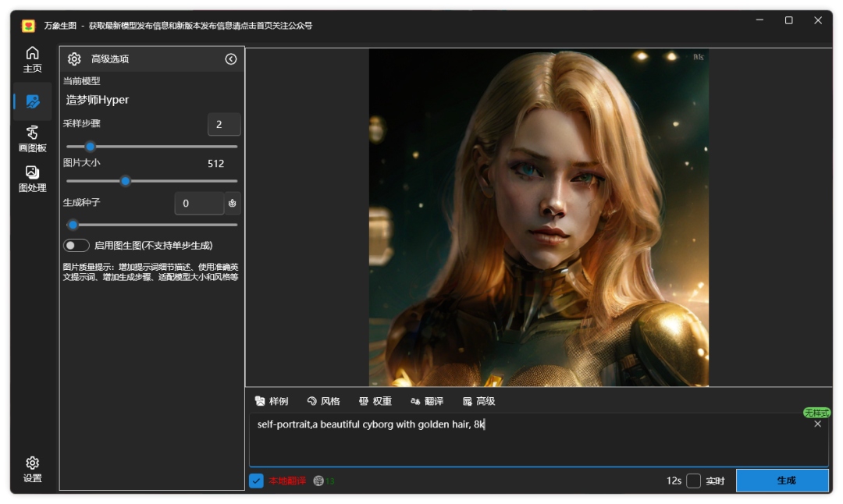Open the 风格 style options
The width and height of the screenshot is (843, 504).
tap(323, 401)
